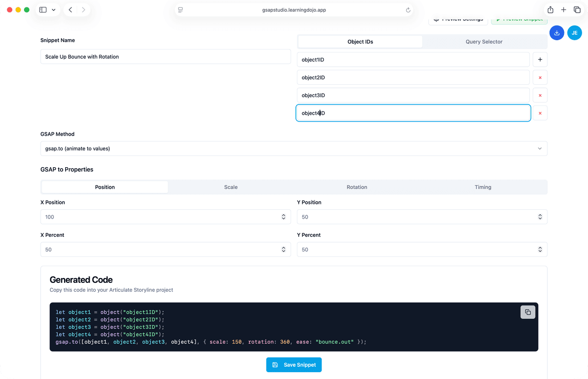Remove the object2ID row with red X
The height and width of the screenshot is (379, 588).
(540, 77)
